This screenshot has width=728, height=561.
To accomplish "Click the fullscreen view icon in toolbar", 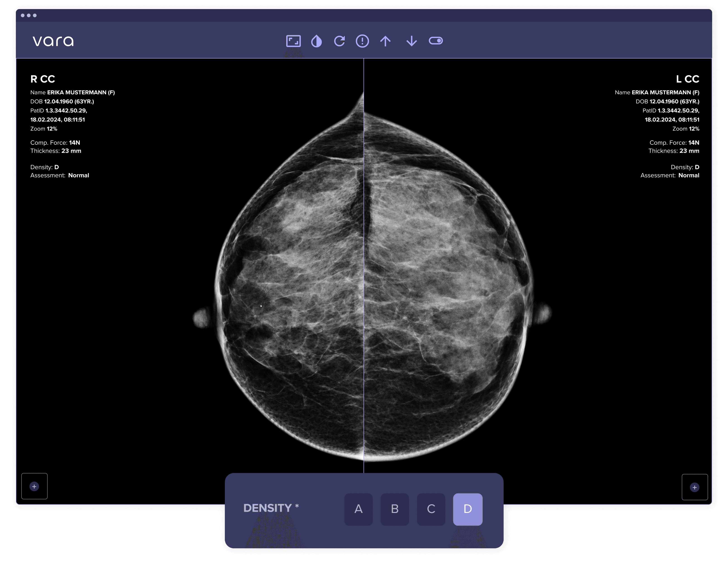I will 293,41.
